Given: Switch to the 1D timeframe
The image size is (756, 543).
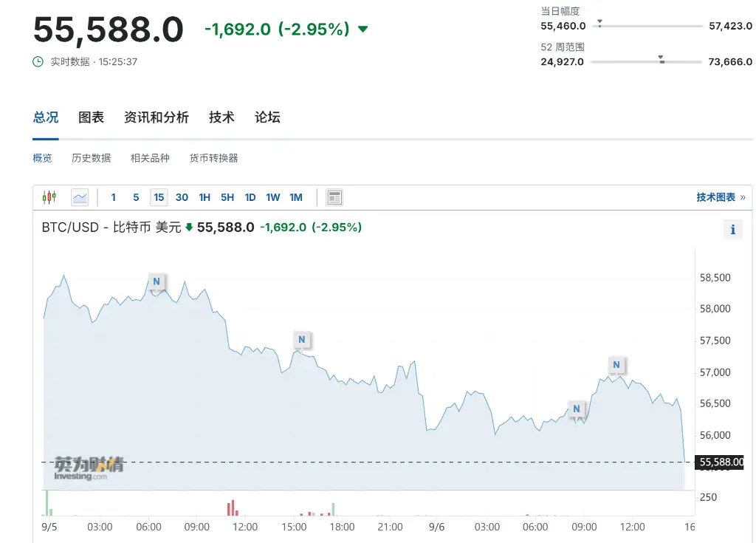Looking at the screenshot, I should pos(250,197).
